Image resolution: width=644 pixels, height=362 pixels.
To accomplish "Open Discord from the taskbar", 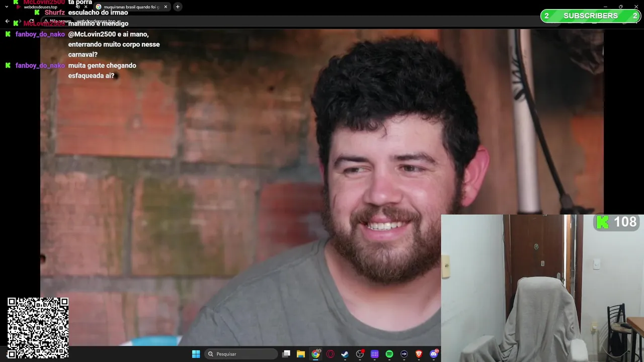I will pyautogui.click(x=434, y=354).
